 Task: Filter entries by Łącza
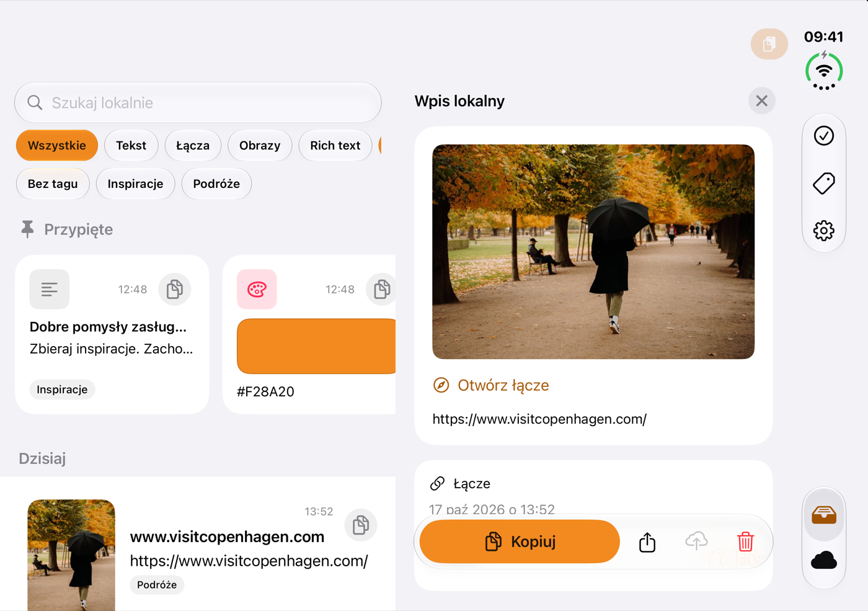[x=193, y=146]
